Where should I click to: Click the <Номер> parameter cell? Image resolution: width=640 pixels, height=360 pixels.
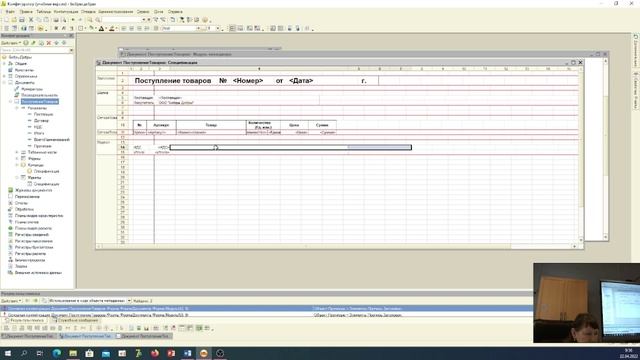248,81
